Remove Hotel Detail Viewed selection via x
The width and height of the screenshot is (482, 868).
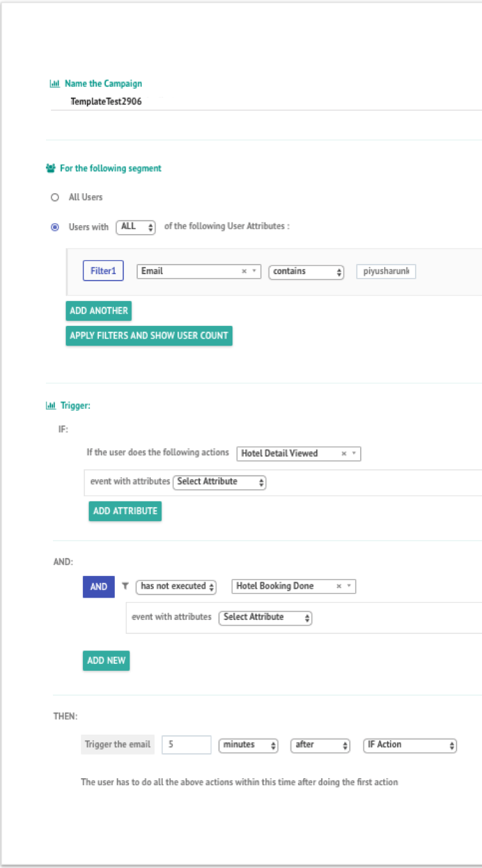coord(344,453)
